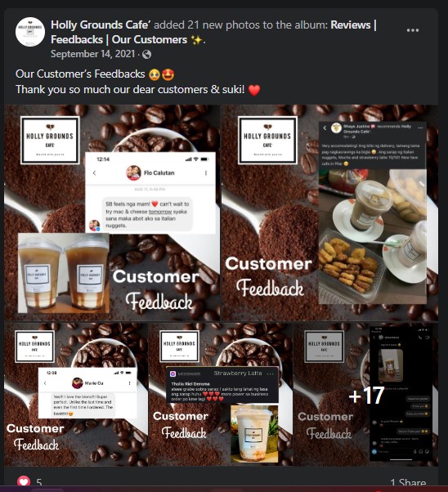This screenshot has height=492, width=448.
Task: Click the Messenger icon in Strawberry Latte notification
Action: click(172, 373)
